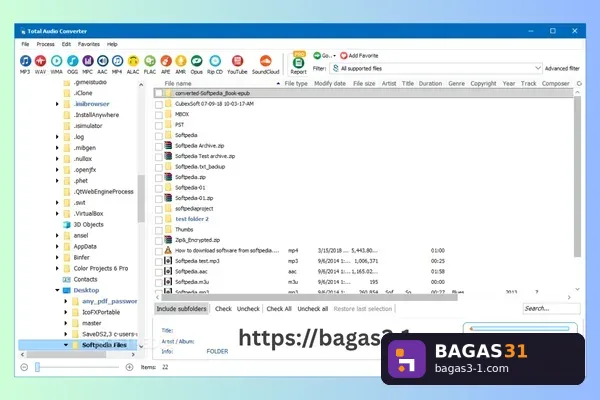Expand the .VirtualBox folder node
600x400 pixels.
coord(57,214)
